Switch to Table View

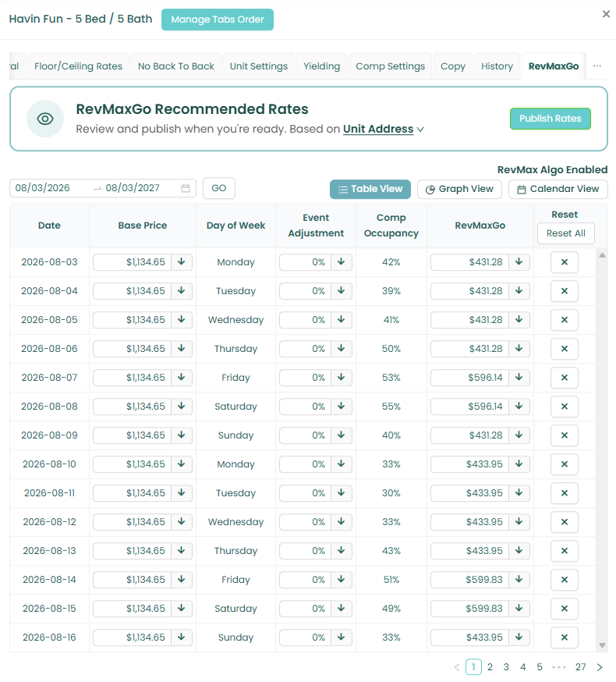(370, 189)
